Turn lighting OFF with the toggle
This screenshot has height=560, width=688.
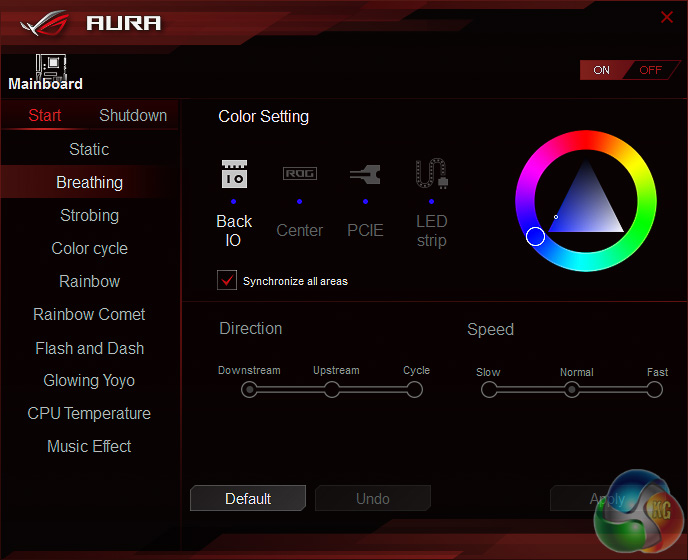pos(650,70)
